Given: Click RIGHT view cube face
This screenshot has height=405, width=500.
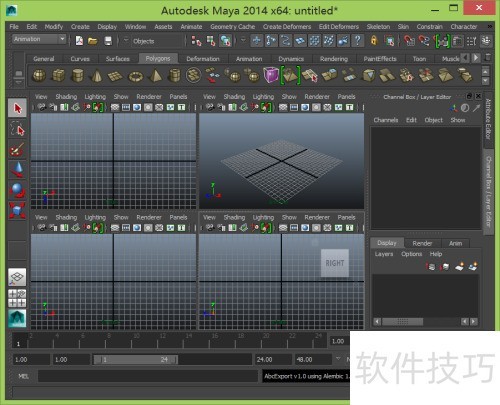Looking at the screenshot, I should (335, 263).
